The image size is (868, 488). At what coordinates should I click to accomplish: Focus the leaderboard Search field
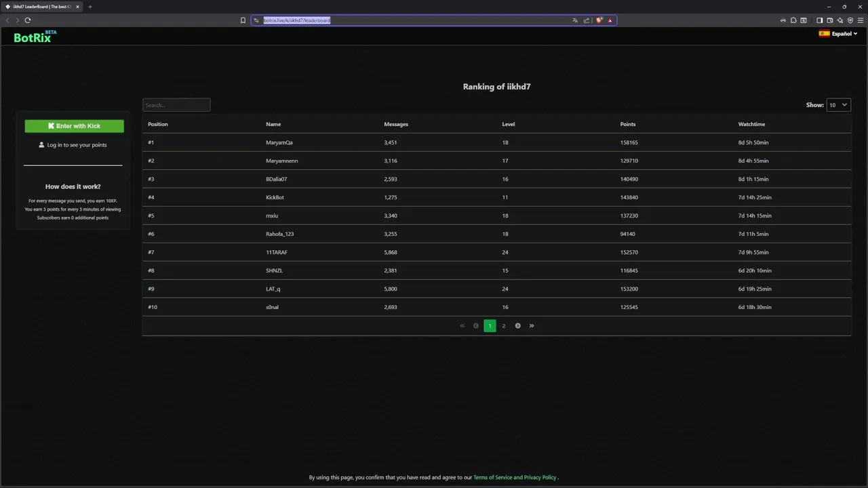tap(176, 105)
